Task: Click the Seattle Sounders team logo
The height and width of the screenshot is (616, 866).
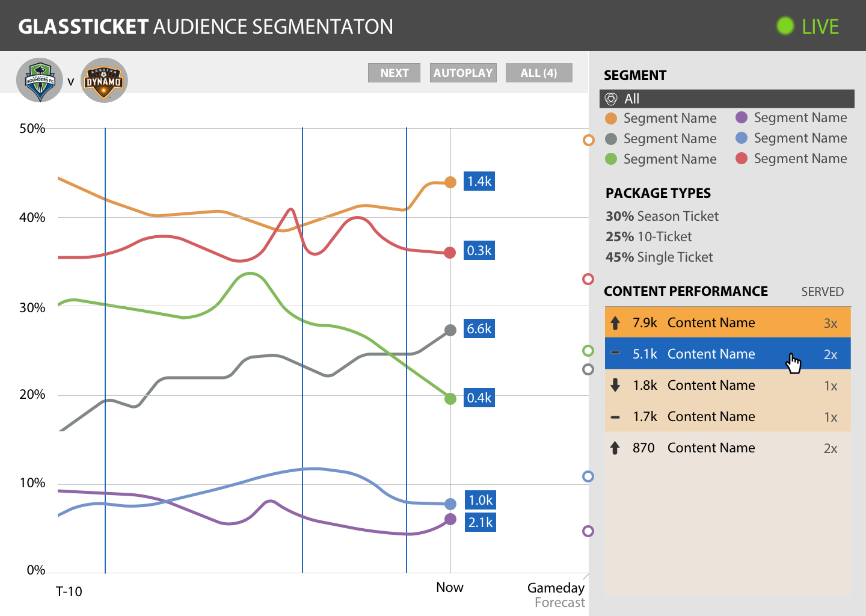Action: [40, 80]
